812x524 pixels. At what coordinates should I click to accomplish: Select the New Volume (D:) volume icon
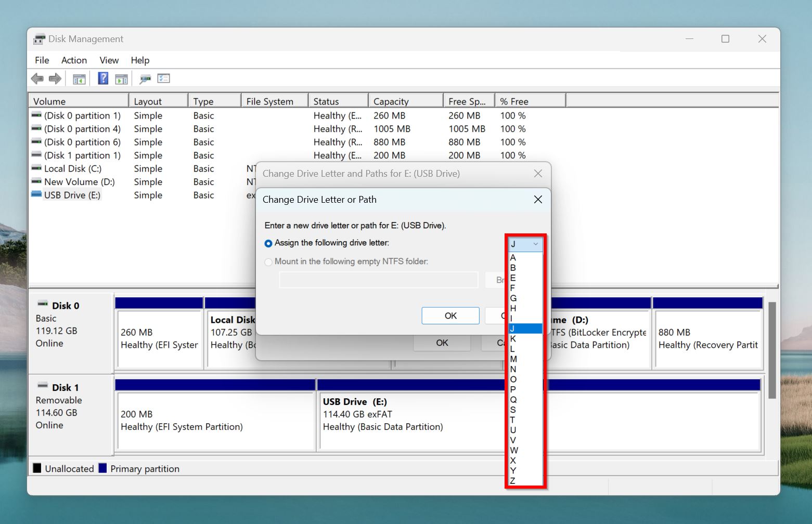coord(36,181)
